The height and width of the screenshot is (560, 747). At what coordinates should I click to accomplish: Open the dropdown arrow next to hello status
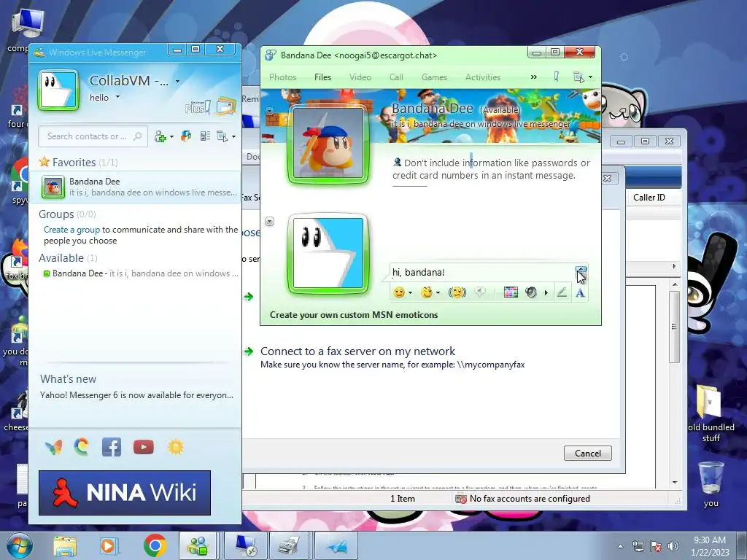tap(117, 97)
